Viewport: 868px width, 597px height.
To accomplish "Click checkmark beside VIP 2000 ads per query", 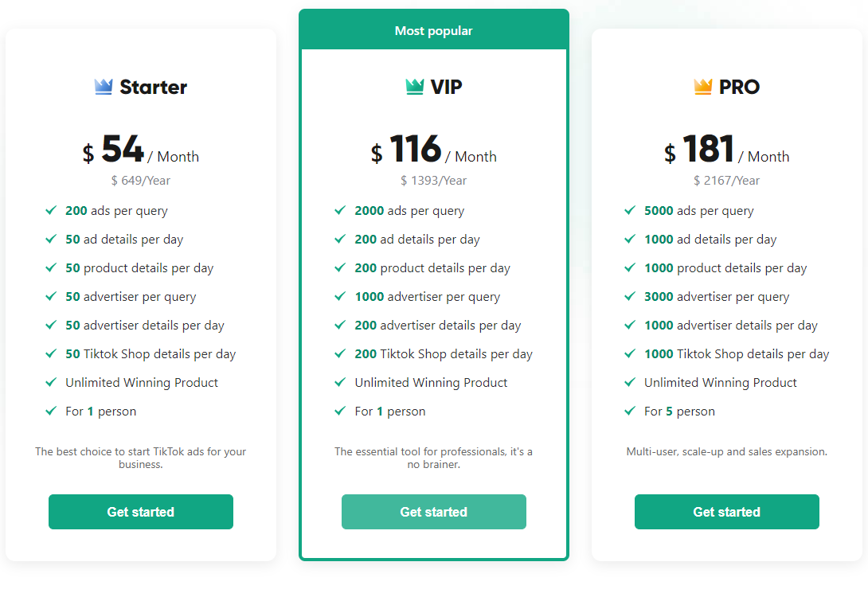I will click(x=340, y=210).
